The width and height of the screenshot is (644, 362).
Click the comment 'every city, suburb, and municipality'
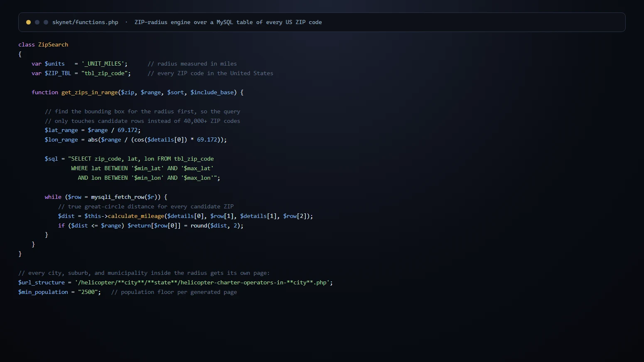pos(144,273)
